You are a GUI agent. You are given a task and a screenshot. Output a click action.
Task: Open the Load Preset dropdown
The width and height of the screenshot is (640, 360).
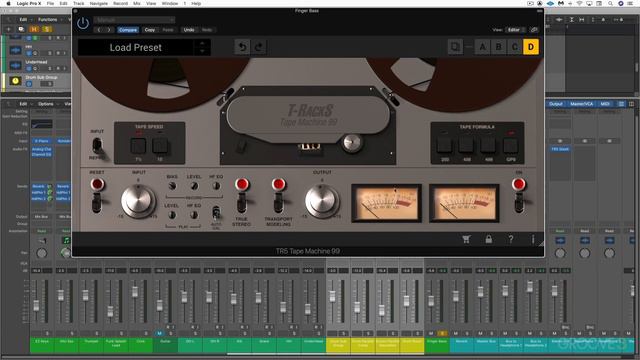click(x=144, y=47)
